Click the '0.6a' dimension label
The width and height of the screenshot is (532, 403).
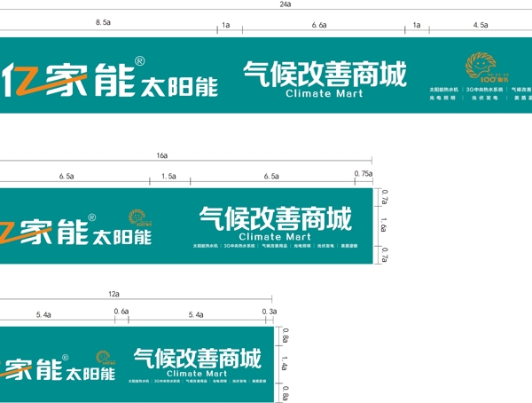coord(121,312)
